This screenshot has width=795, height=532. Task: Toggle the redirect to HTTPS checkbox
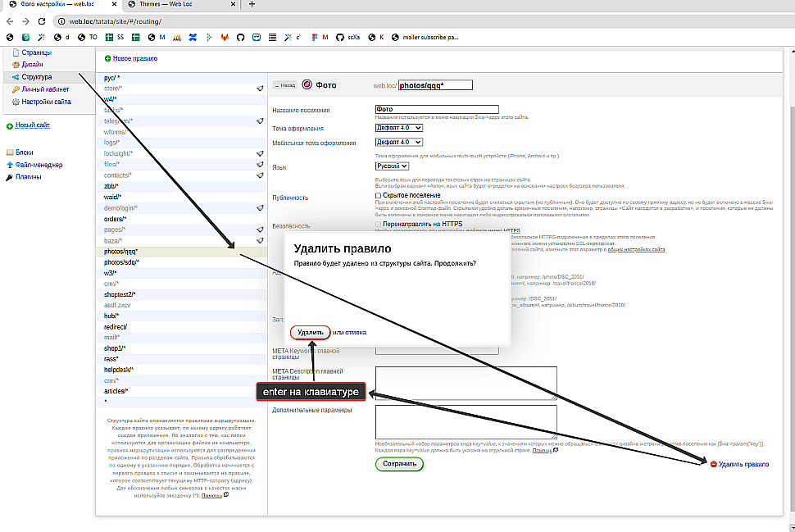379,224
